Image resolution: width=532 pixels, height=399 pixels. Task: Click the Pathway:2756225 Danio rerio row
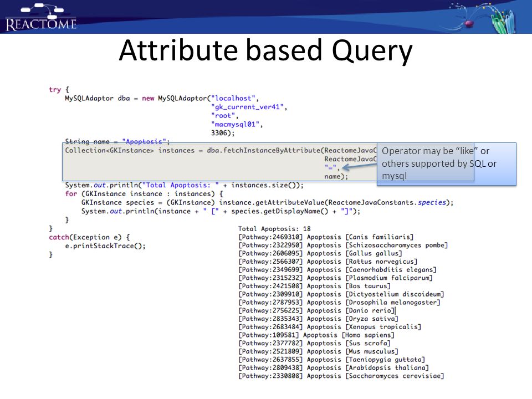(x=316, y=310)
